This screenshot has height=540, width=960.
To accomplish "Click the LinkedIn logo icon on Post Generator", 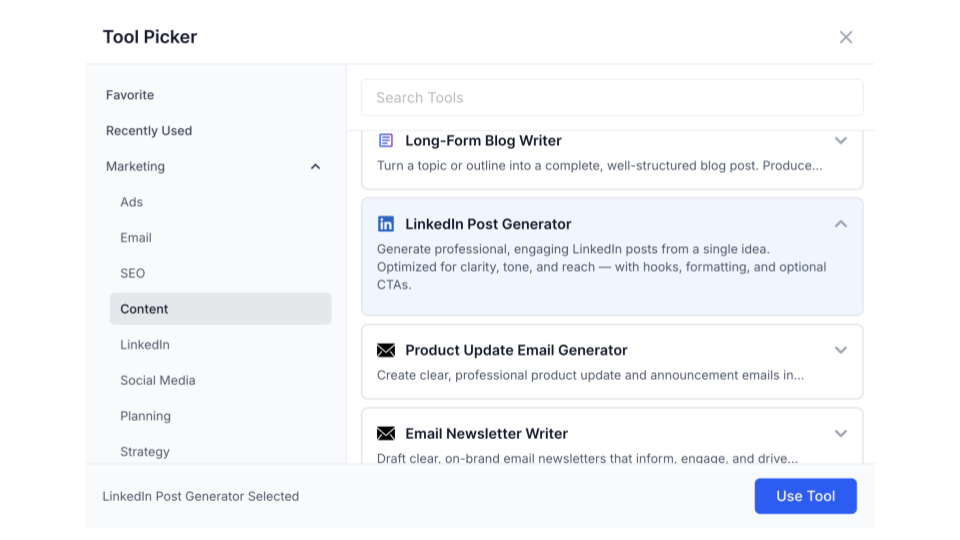I will pyautogui.click(x=386, y=224).
